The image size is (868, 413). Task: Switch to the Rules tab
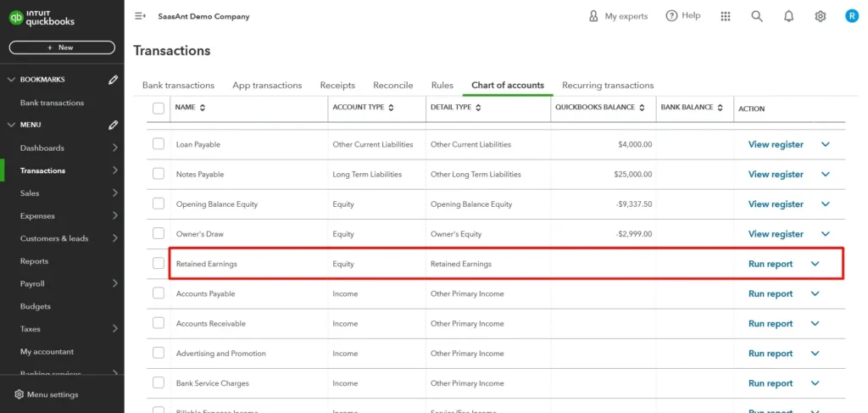pos(442,86)
